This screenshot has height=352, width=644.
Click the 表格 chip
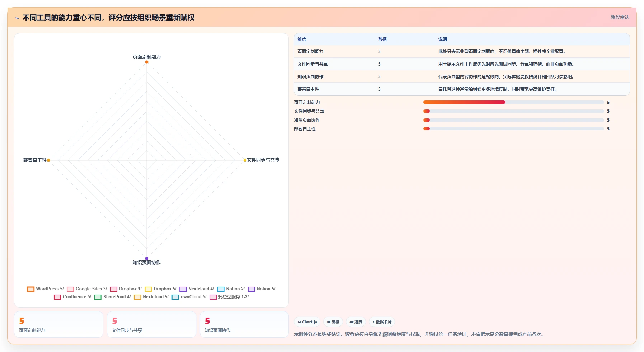[x=333, y=322]
